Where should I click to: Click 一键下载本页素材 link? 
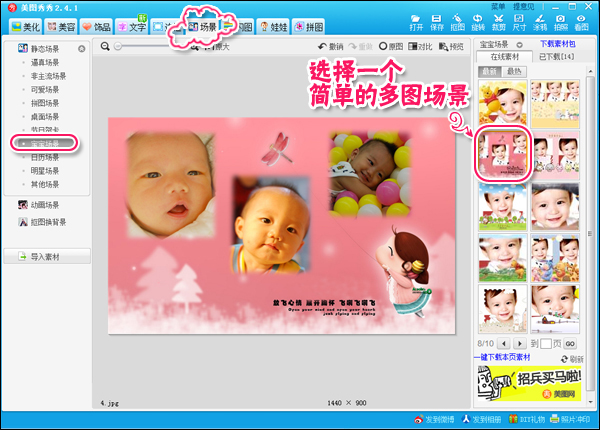[502, 357]
